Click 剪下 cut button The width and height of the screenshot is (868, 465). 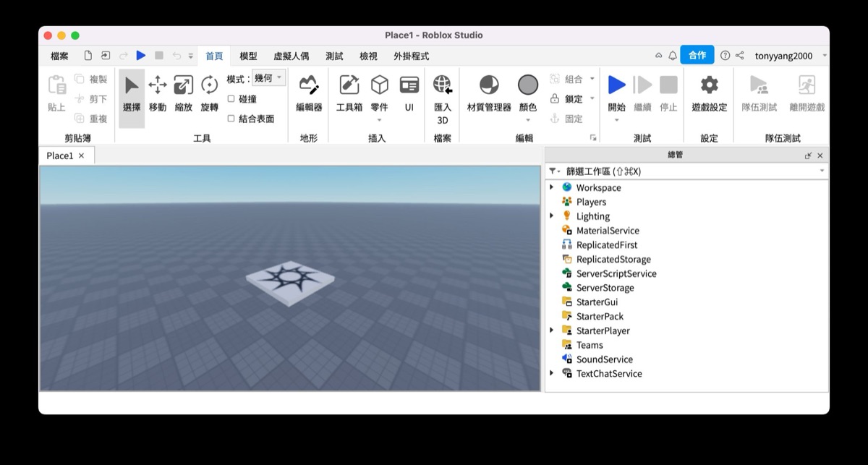[91, 98]
